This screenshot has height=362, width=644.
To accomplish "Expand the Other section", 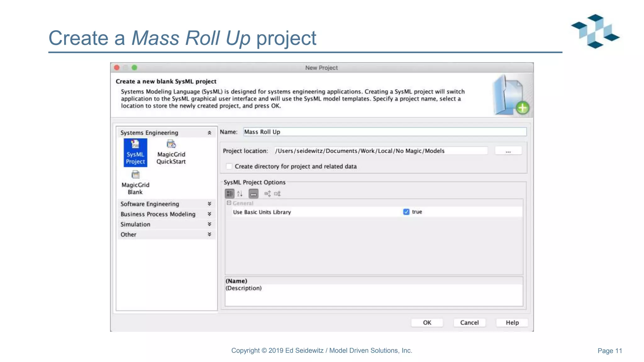I will pyautogui.click(x=209, y=234).
